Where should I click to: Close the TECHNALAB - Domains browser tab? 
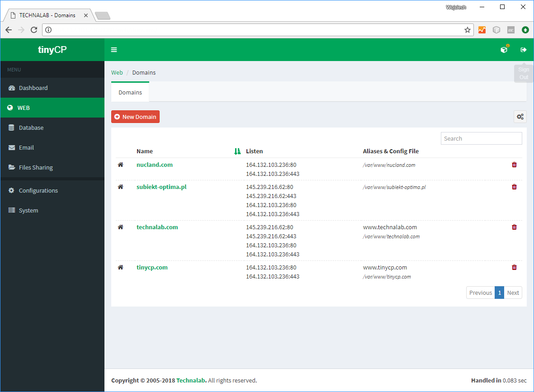(x=86, y=15)
